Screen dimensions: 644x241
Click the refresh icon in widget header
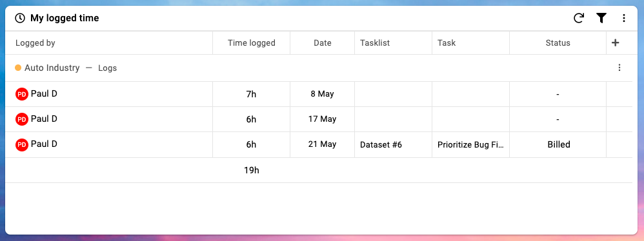tap(579, 18)
